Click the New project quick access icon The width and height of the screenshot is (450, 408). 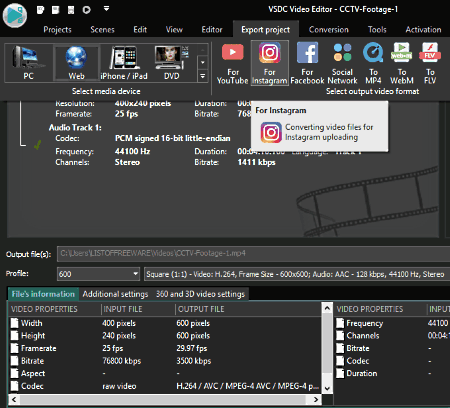[x=40, y=10]
